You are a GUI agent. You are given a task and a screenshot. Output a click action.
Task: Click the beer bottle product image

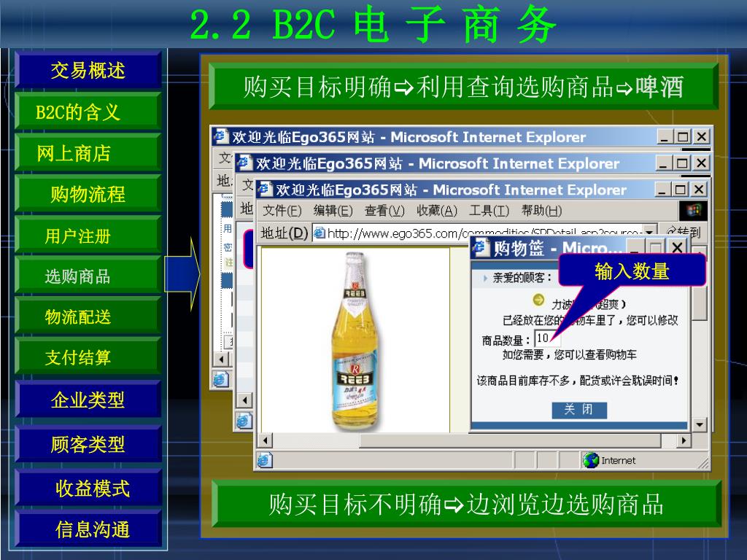pos(355,341)
